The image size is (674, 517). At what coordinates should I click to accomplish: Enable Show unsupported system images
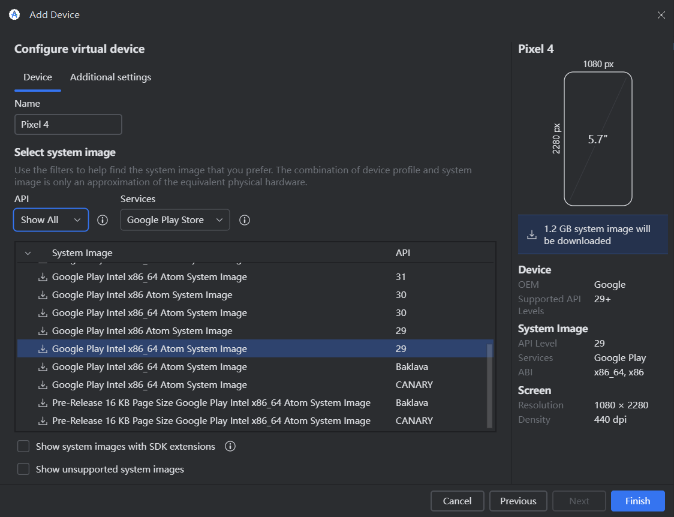23,469
